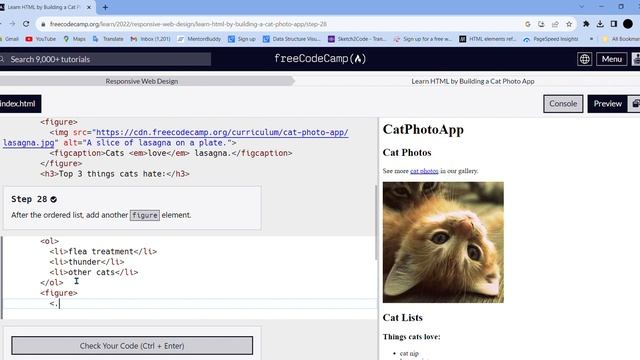Click the figure code tag in instructions
This screenshot has height=360, width=640.
pos(144,215)
